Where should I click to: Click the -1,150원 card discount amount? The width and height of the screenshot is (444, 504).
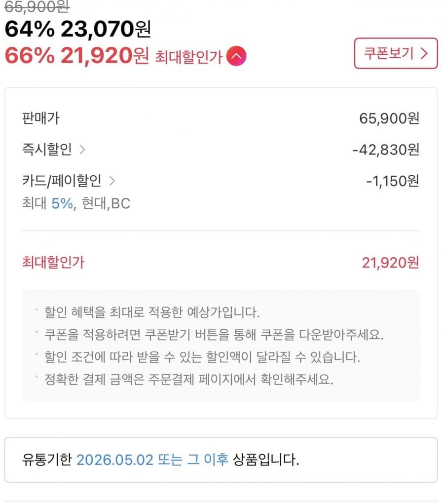pyautogui.click(x=392, y=181)
